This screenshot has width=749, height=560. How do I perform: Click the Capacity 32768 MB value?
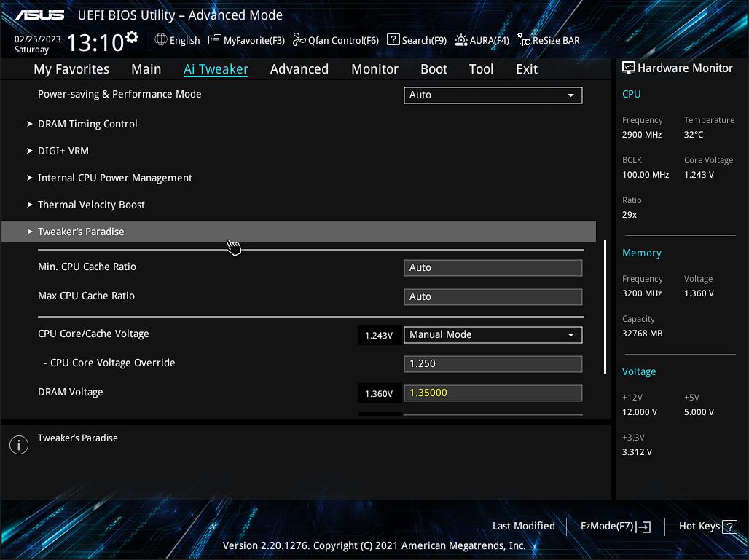coord(642,334)
